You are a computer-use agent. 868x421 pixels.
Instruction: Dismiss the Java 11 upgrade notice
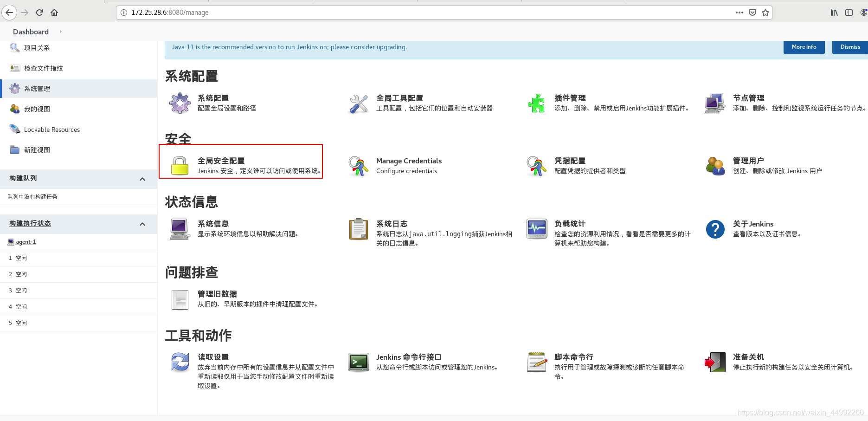pyautogui.click(x=850, y=47)
